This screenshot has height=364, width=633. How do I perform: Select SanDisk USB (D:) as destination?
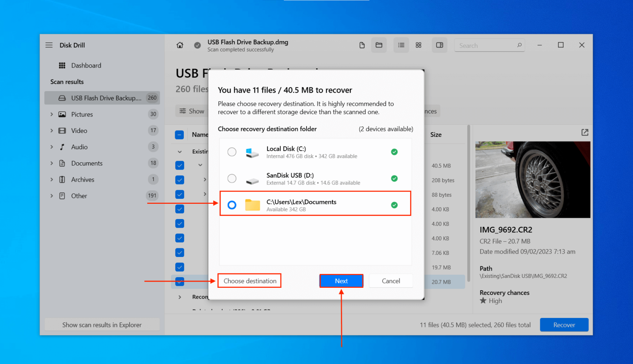[x=232, y=178]
